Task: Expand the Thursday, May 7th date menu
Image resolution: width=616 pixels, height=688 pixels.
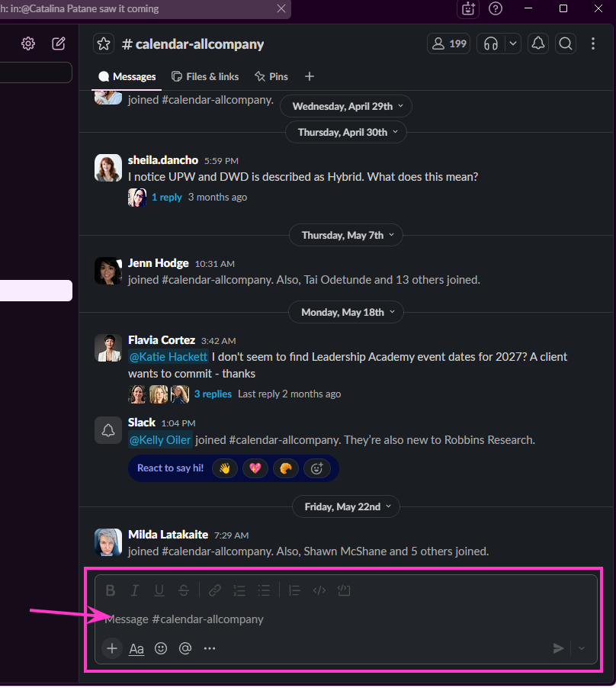Action: pyautogui.click(x=346, y=235)
